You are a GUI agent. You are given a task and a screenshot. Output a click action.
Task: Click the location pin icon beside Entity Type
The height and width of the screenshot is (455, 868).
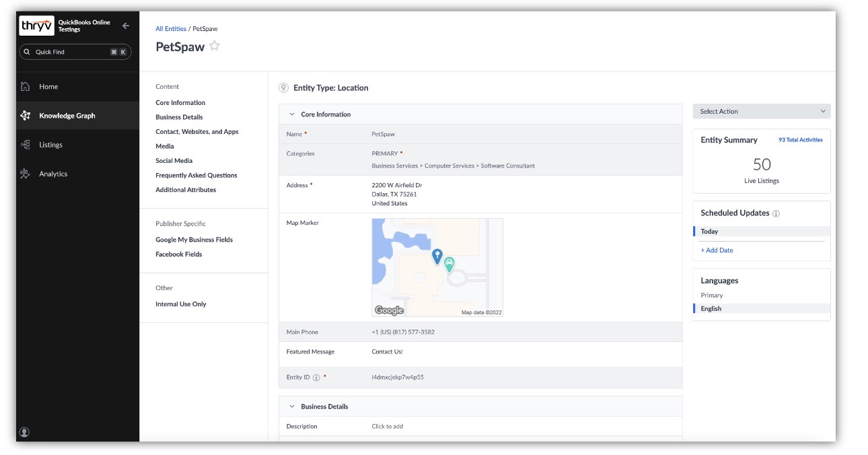[x=284, y=87]
